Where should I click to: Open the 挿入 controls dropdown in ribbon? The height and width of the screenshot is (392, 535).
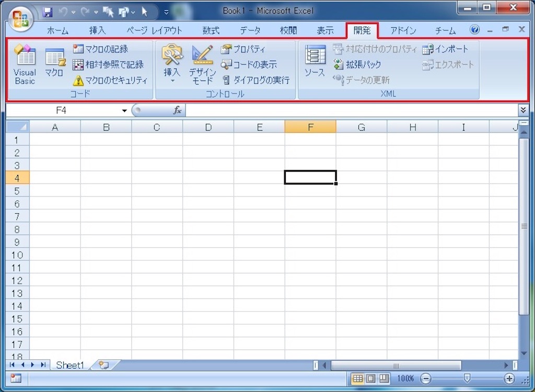172,64
